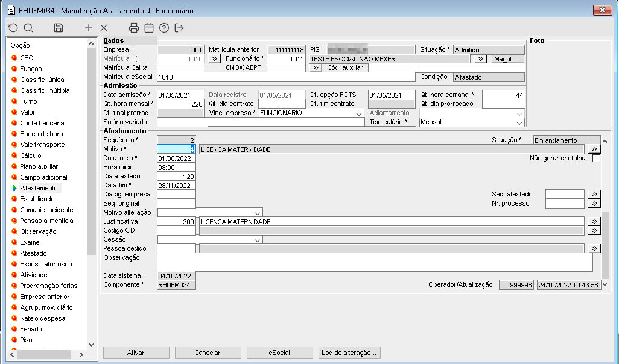The height and width of the screenshot is (364, 619).
Task: Select Feriado option
Action: pos(31,329)
